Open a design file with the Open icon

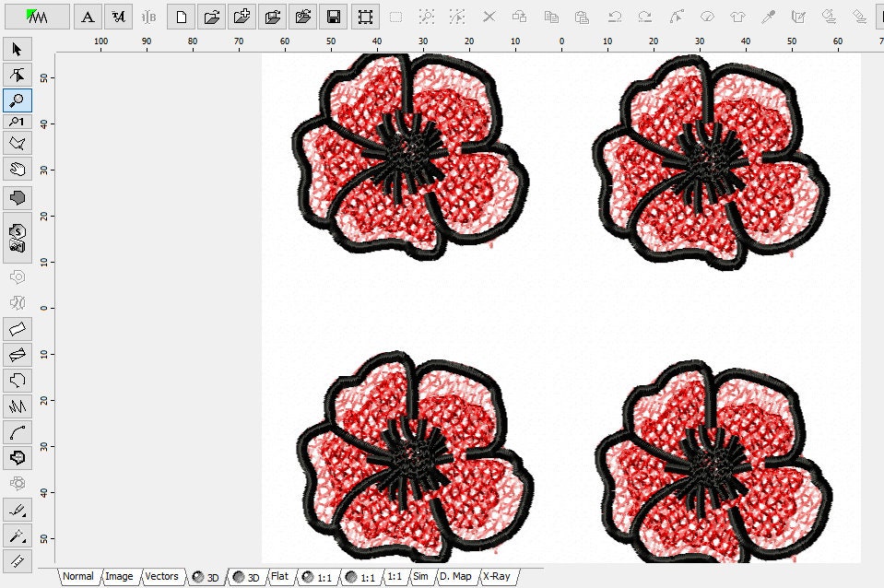click(210, 16)
